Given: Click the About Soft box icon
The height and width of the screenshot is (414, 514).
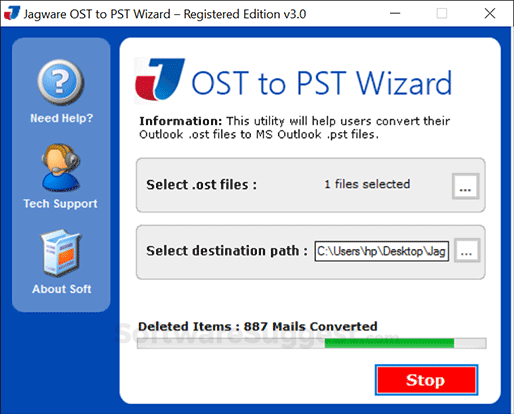Looking at the screenshot, I should 61,253.
